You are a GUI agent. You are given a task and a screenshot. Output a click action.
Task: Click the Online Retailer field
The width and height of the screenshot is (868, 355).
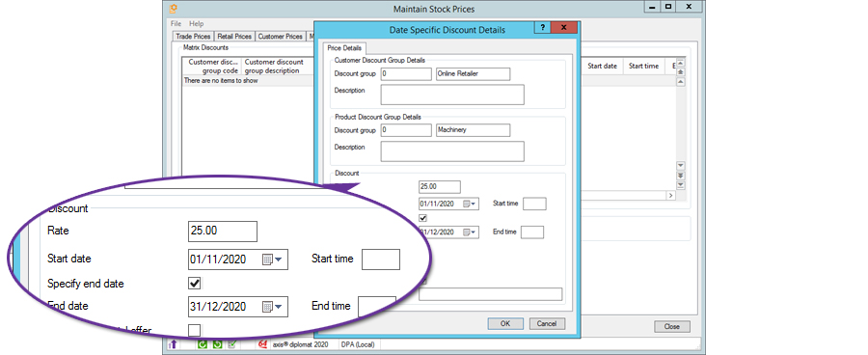pos(474,74)
